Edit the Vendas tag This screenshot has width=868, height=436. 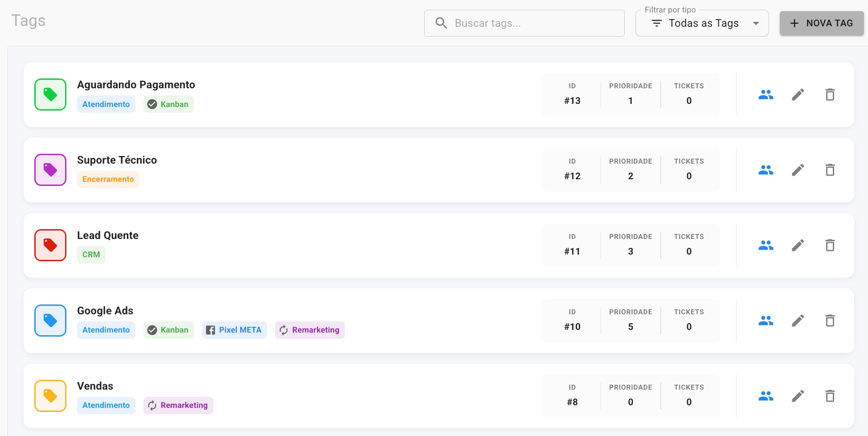[798, 396]
